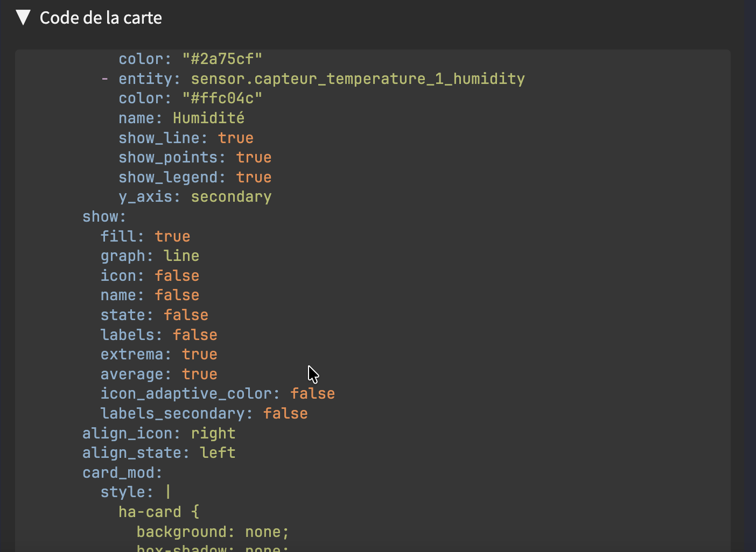756x552 pixels.
Task: Click the state: false line
Action: [x=155, y=315]
